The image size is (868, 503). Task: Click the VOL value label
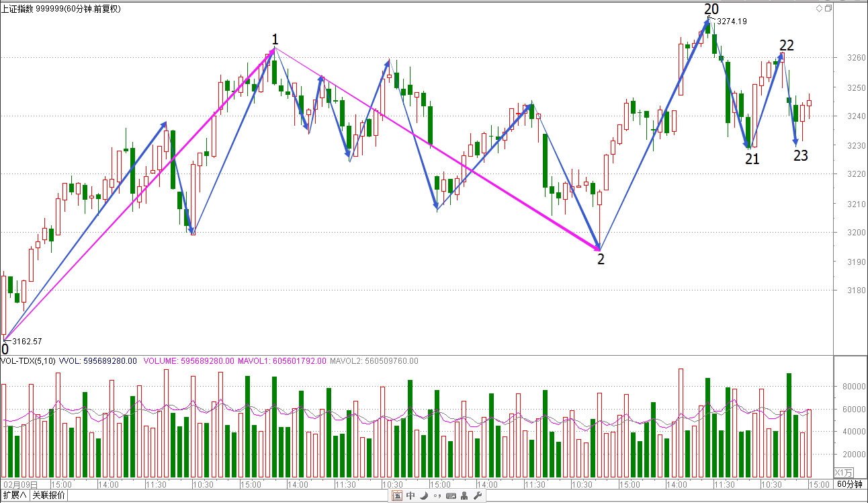98,361
